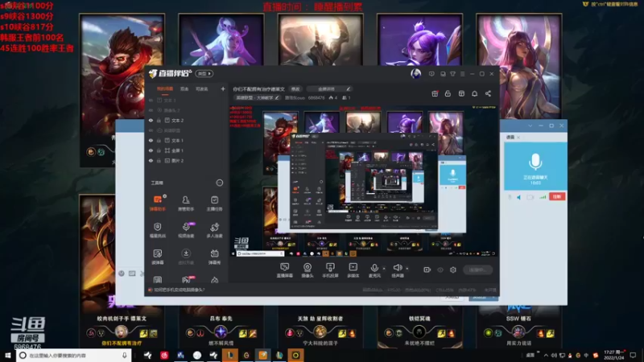Open the 弹幕秀 tool

click(x=214, y=257)
